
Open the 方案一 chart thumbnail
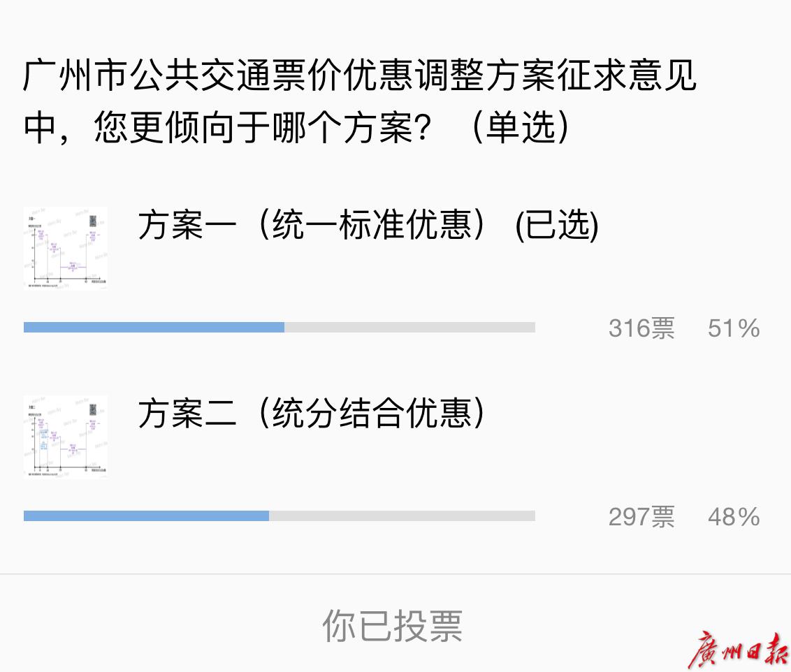tap(65, 247)
